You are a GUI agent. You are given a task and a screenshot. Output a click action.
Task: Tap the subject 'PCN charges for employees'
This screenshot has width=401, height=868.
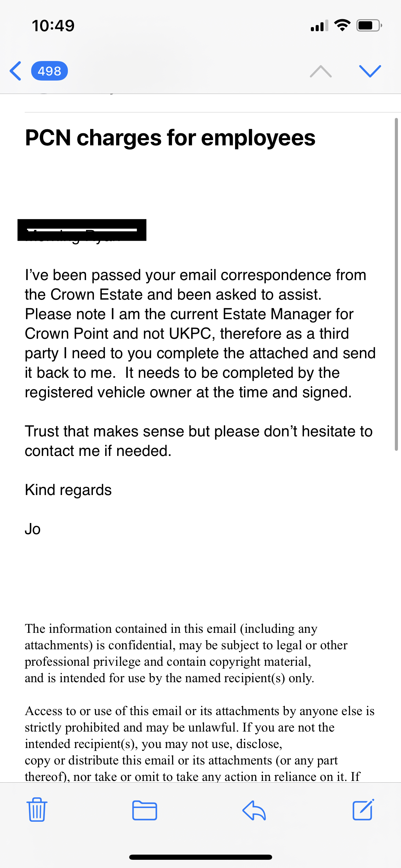point(170,138)
